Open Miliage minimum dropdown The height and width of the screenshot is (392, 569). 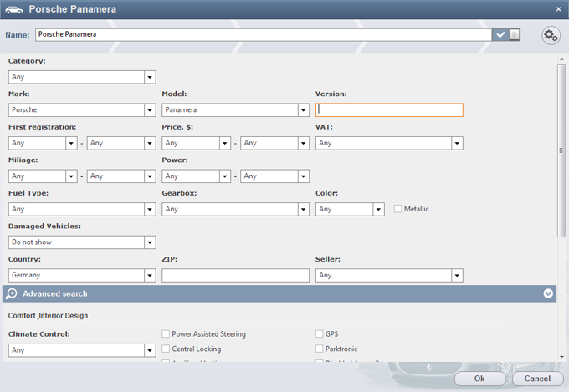click(x=43, y=176)
